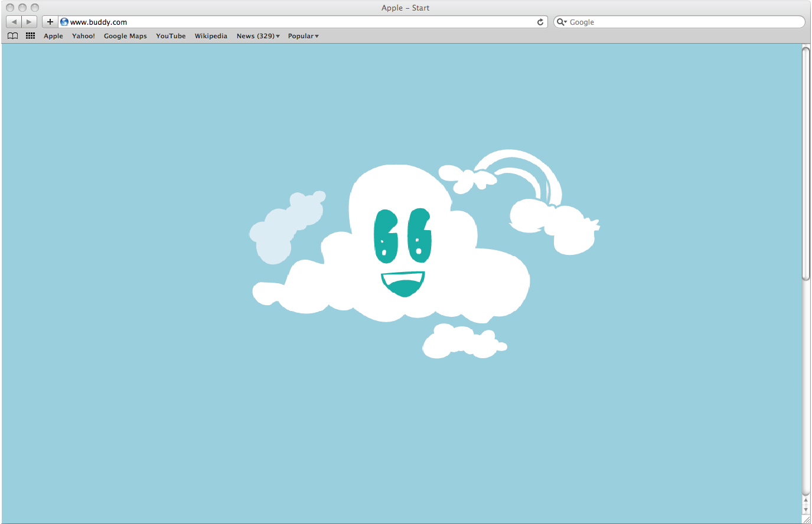Click the scrollbar's up arrow
Viewport: 812px width, 524px height.
[806, 501]
